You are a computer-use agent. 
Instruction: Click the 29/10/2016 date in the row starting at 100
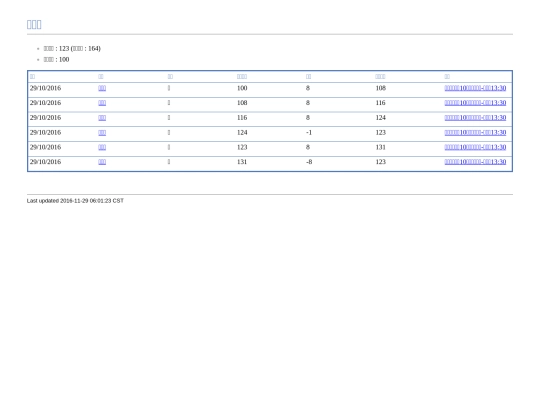45,88
